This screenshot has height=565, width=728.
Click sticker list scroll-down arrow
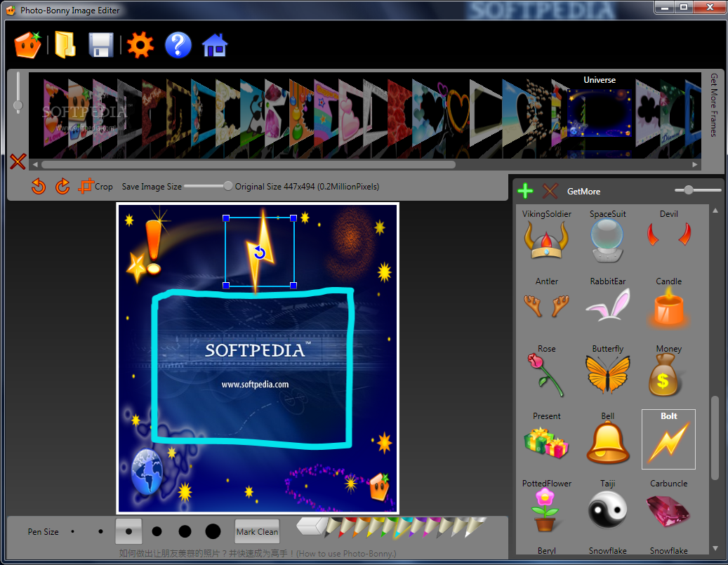coord(715,548)
